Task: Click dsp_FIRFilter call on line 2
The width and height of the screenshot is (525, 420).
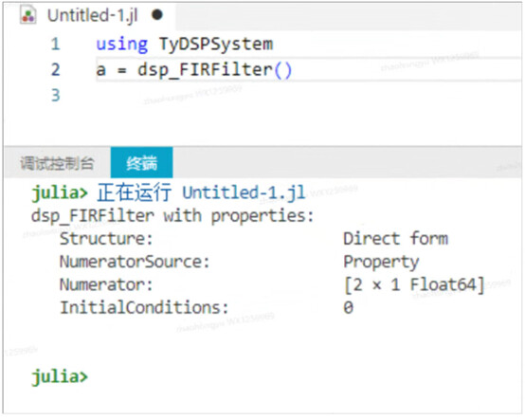Action: [x=214, y=70]
